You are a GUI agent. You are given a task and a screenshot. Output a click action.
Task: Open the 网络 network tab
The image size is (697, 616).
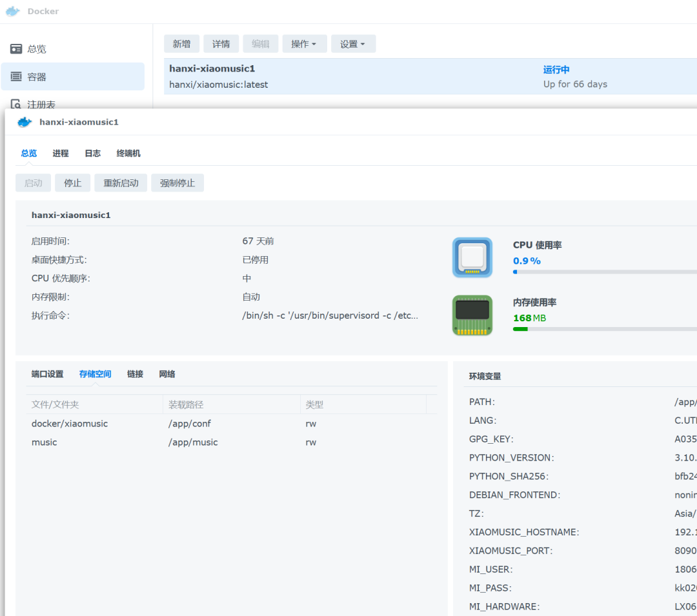coord(167,374)
